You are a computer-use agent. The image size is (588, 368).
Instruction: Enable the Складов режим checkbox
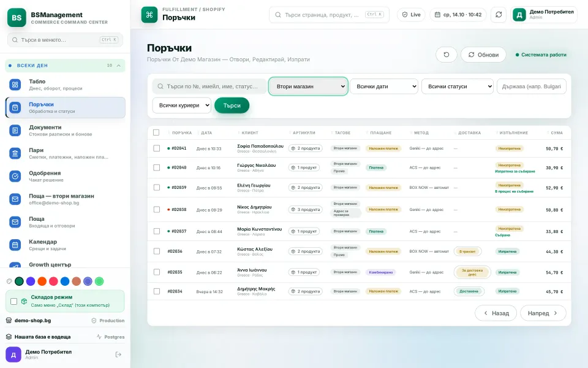point(14,301)
